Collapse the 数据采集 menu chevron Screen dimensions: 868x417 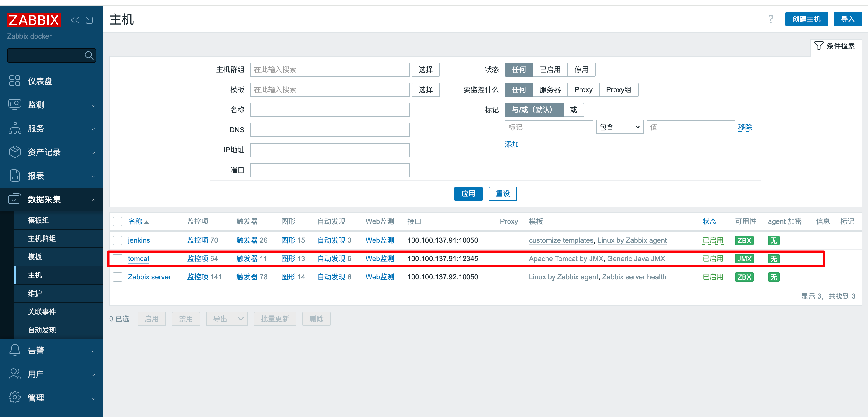[93, 200]
